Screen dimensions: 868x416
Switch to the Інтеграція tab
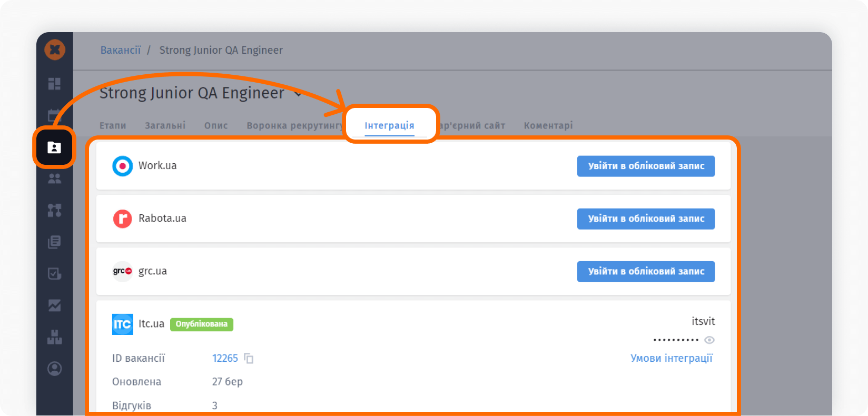(389, 125)
